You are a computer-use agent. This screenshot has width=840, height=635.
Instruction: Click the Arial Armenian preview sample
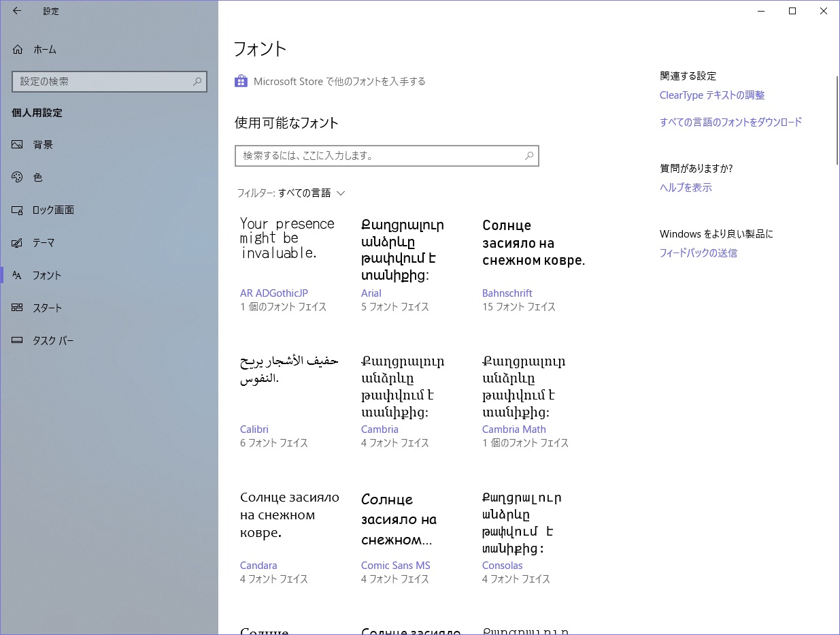402,250
